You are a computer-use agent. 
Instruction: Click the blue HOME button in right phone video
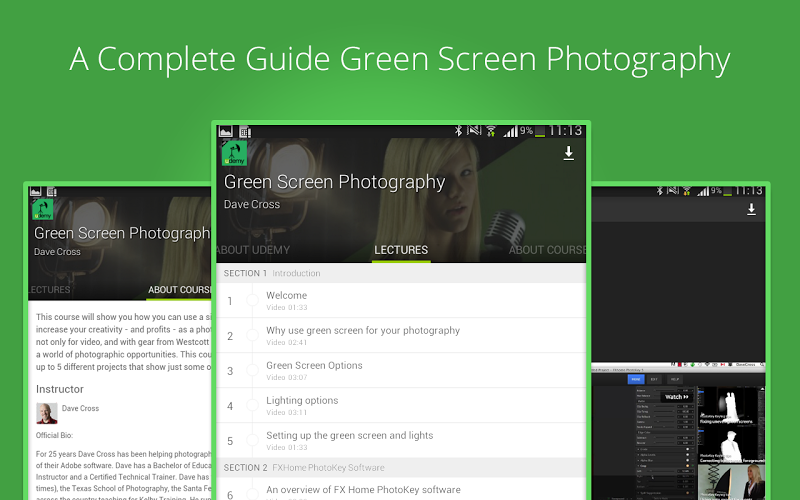pyautogui.click(x=636, y=379)
